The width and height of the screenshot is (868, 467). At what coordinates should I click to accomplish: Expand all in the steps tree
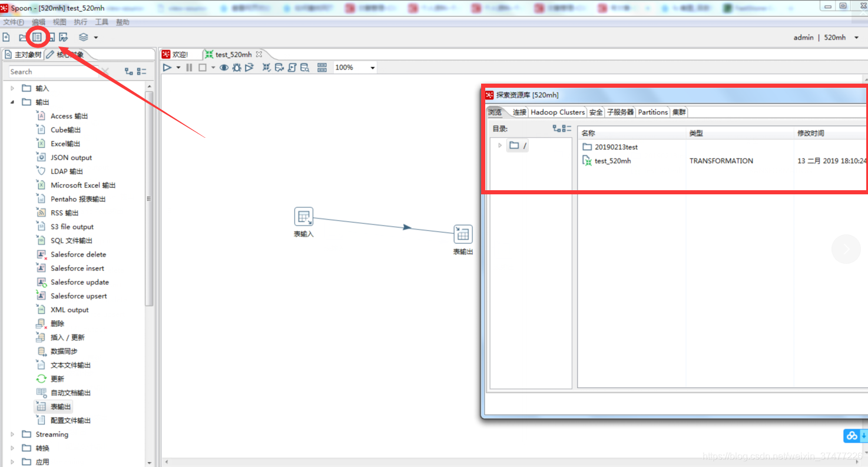coord(129,72)
